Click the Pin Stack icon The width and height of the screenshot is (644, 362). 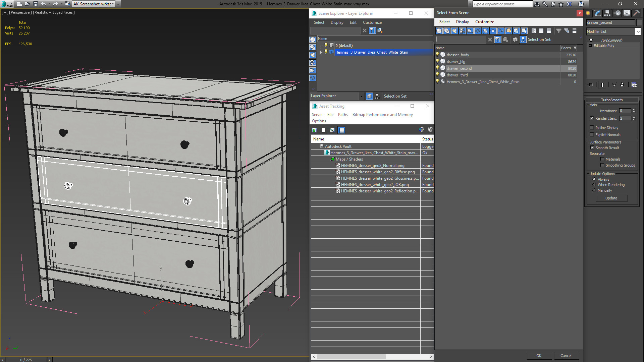tap(591, 85)
